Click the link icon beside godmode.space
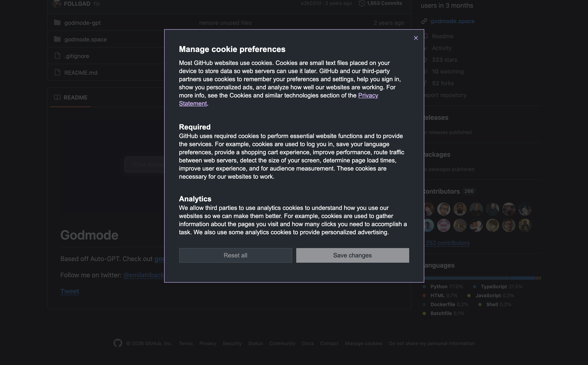 tap(424, 21)
